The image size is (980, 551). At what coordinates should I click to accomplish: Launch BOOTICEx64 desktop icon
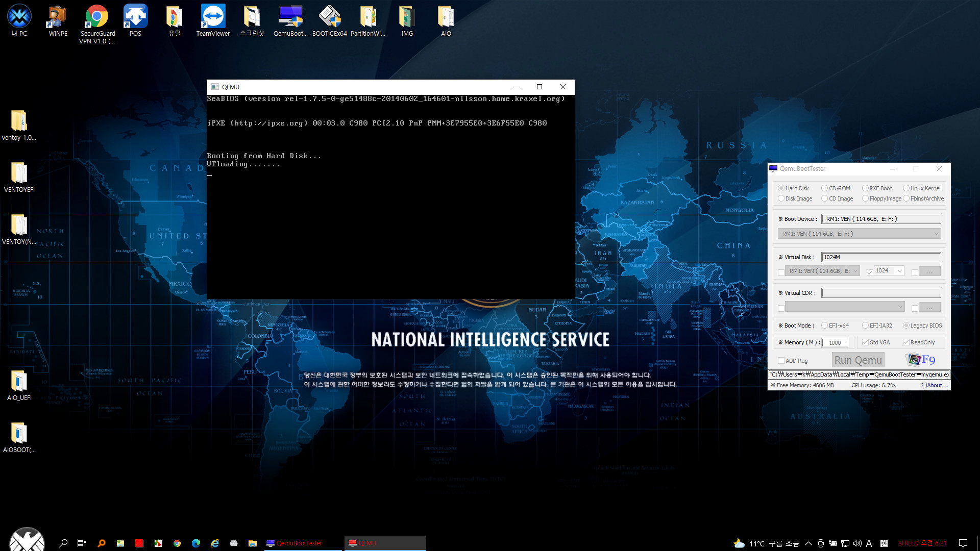(x=329, y=20)
